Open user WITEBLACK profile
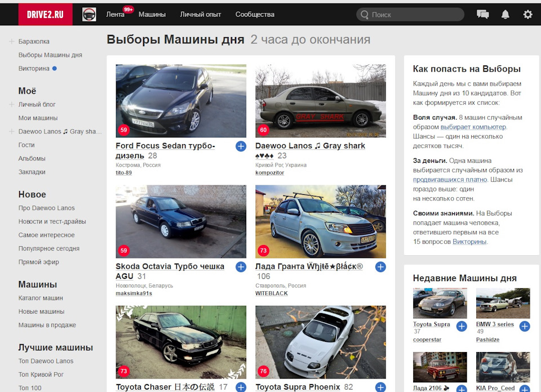Viewport: 541px width, 392px height. pos(271,293)
